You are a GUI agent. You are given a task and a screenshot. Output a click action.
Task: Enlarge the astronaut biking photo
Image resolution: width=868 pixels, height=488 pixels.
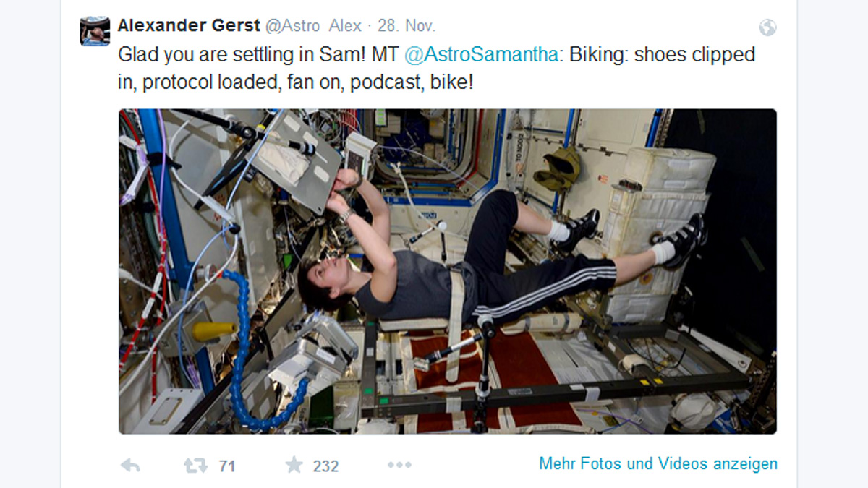click(x=448, y=271)
